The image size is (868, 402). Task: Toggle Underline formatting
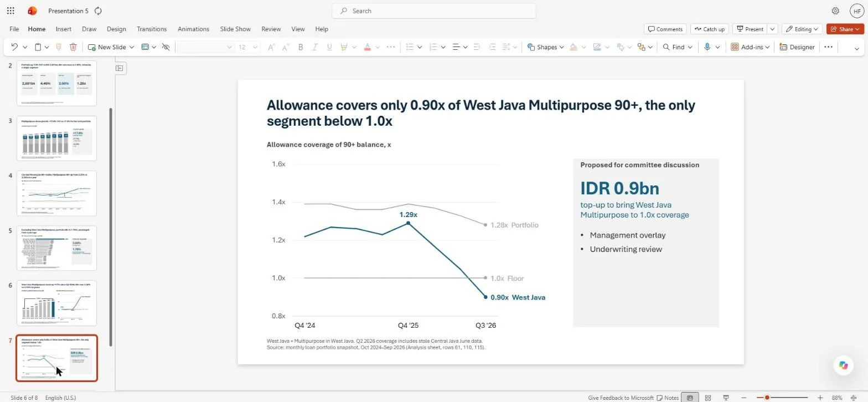pos(329,47)
